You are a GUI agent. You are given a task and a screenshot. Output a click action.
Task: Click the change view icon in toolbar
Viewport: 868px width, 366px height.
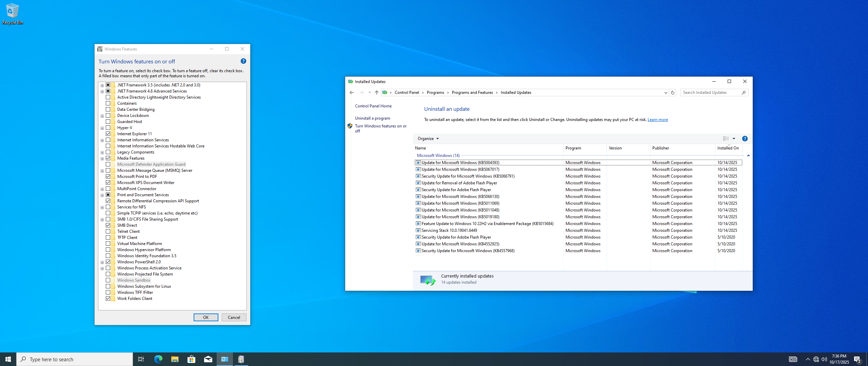pos(726,139)
